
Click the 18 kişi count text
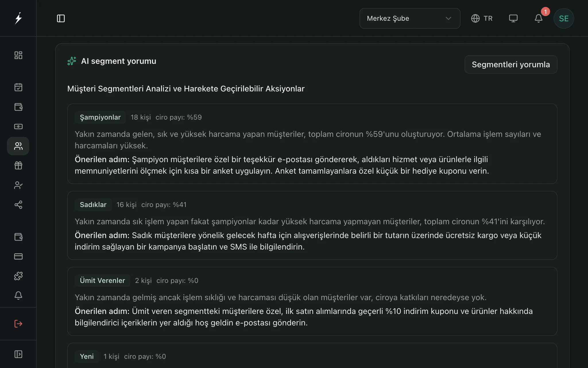coord(141,117)
